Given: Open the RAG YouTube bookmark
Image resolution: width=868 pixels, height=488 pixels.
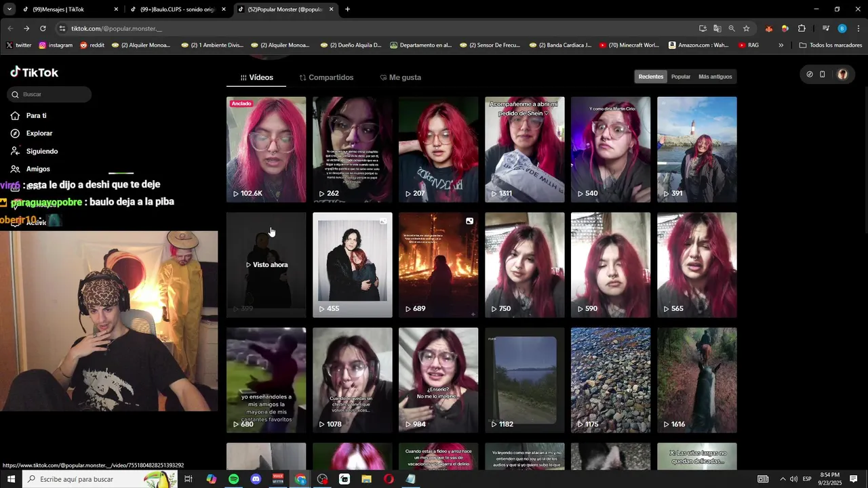Looking at the screenshot, I should [x=749, y=45].
